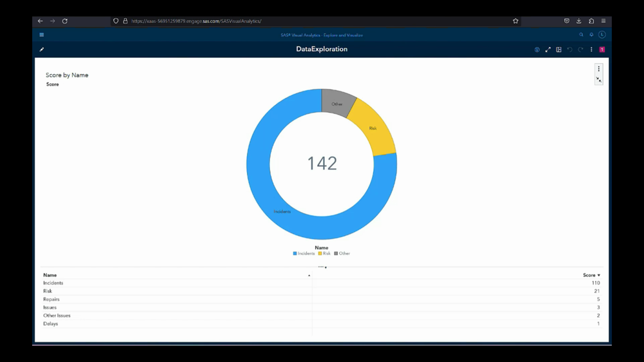Open the user profile avatar menu
The height and width of the screenshot is (362, 644).
[x=602, y=35]
